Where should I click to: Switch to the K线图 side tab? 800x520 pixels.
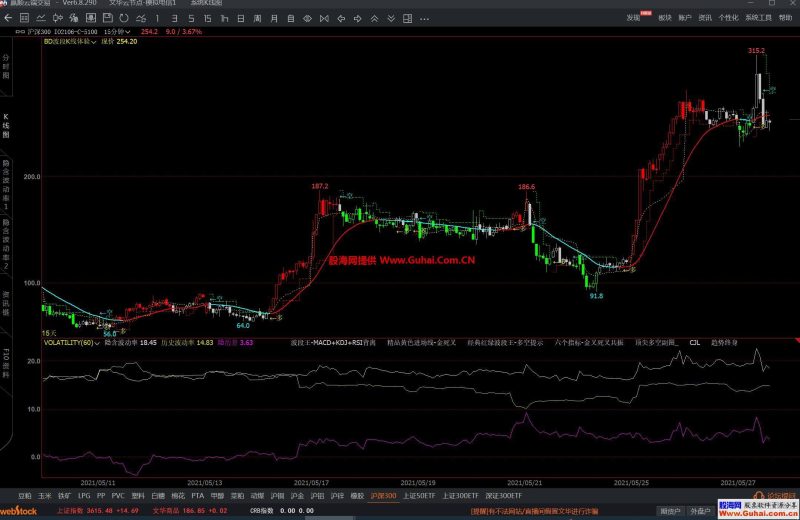pos(6,126)
